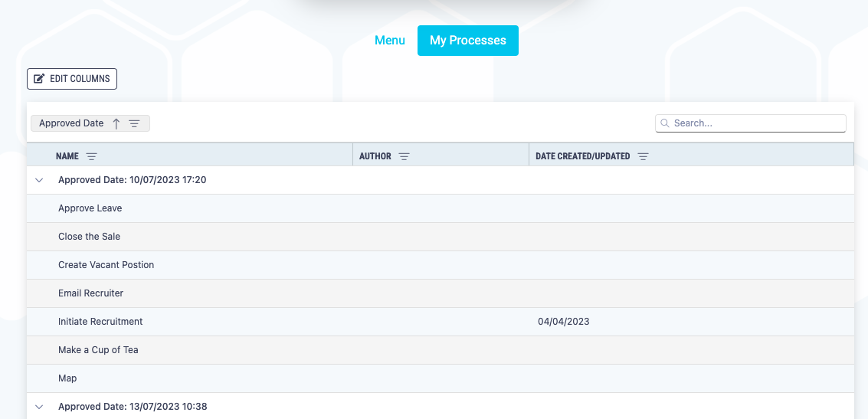Click the magnifying glass search icon

coord(665,123)
